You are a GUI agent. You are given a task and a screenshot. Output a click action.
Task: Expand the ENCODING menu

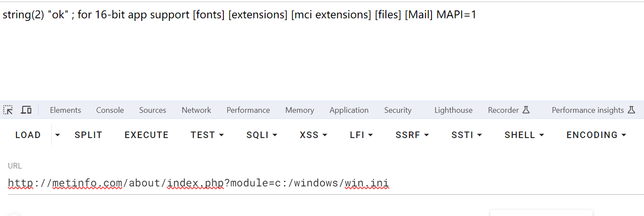coord(596,135)
